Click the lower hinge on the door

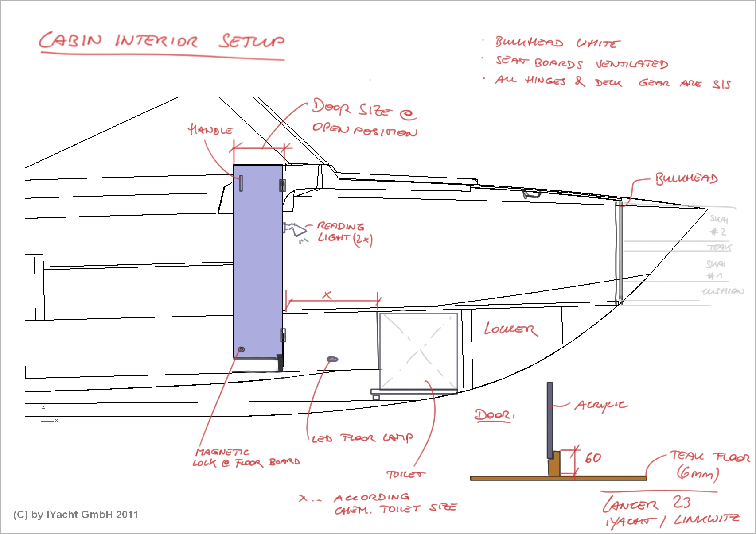tap(283, 335)
